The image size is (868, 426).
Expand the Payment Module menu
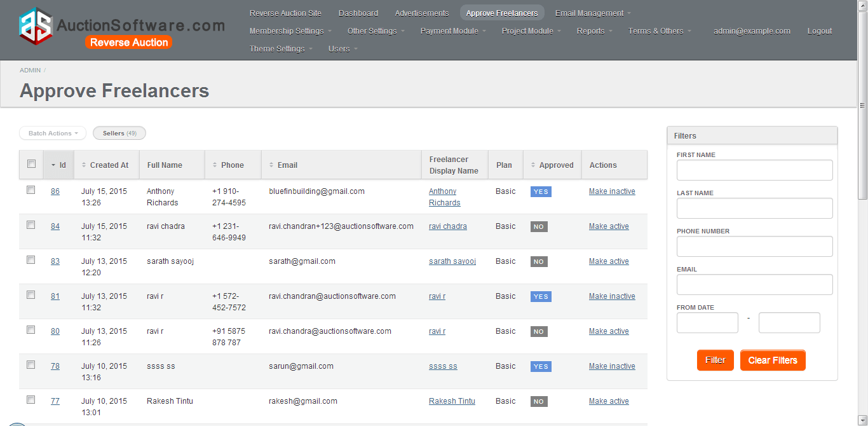453,31
